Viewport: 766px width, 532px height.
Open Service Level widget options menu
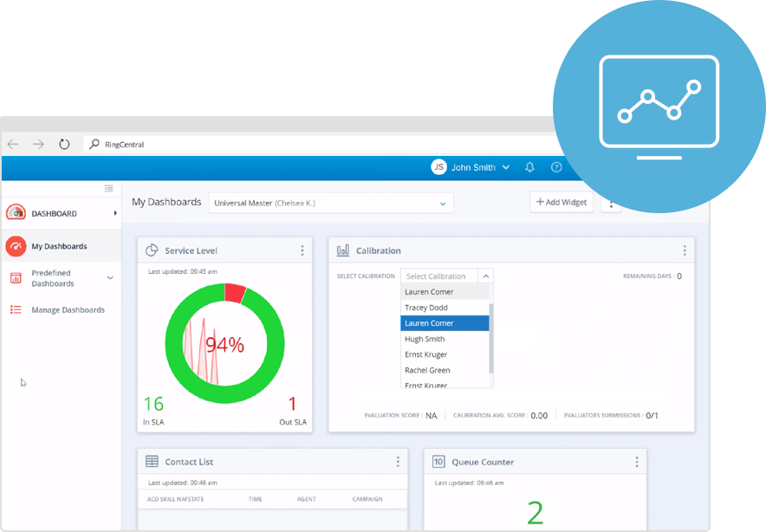pos(302,250)
